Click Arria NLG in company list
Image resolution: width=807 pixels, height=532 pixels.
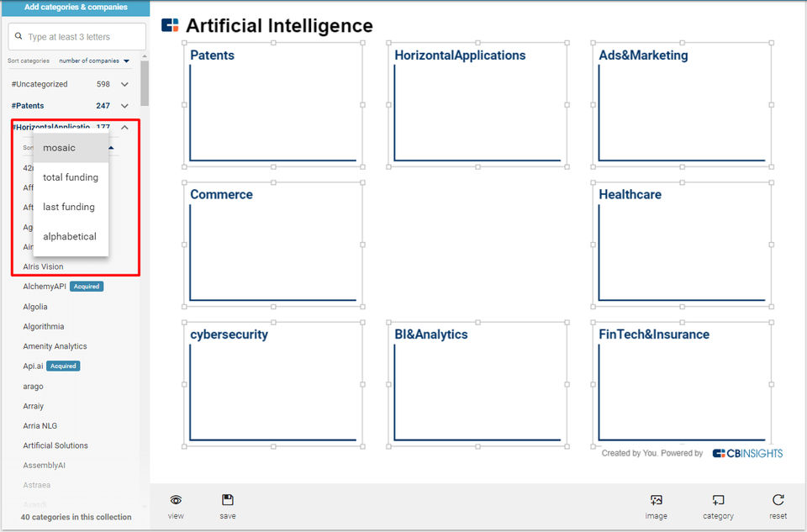point(40,425)
